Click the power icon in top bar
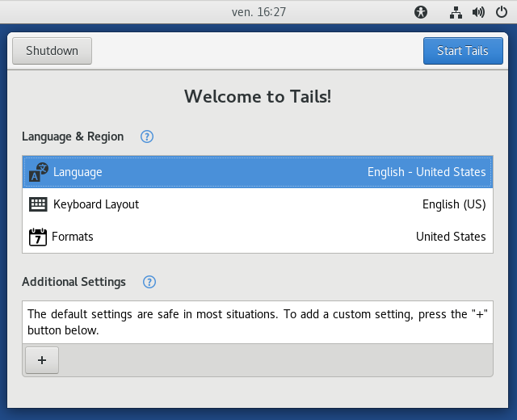 pos(501,12)
